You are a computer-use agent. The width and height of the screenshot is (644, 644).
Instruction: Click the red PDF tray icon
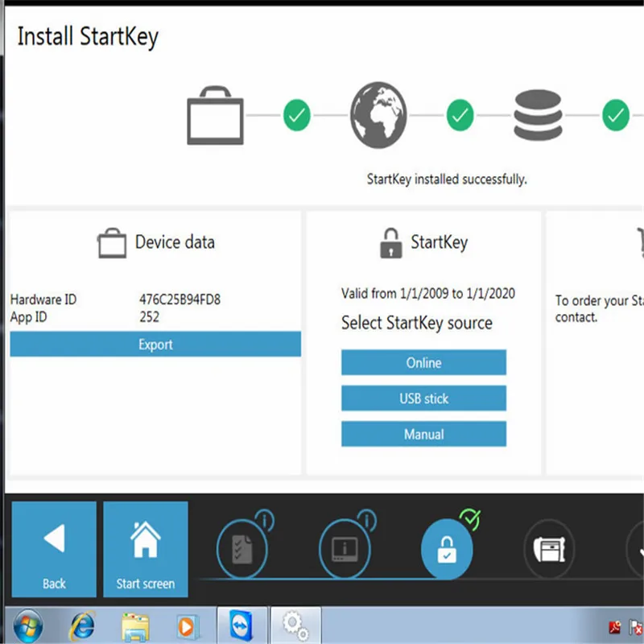pos(615,628)
